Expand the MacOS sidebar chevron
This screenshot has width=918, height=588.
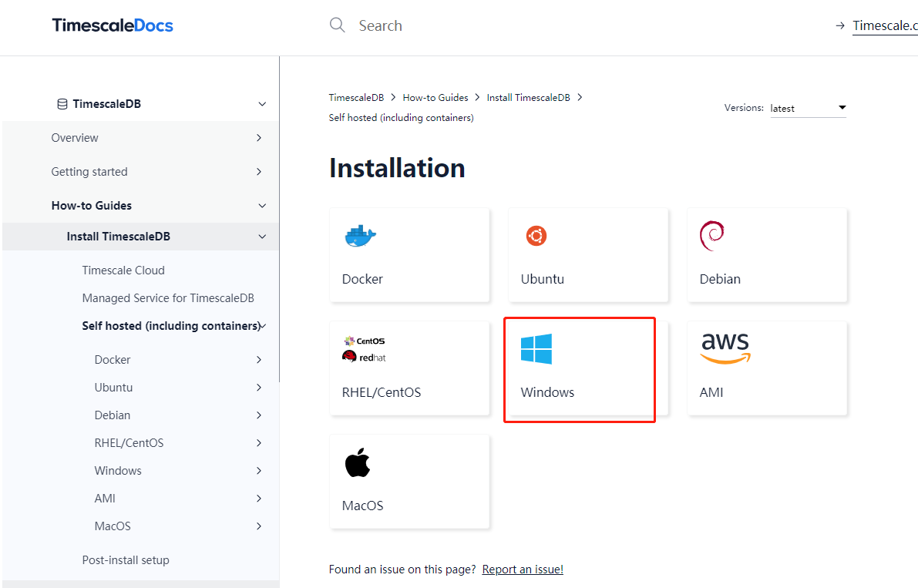pyautogui.click(x=259, y=526)
